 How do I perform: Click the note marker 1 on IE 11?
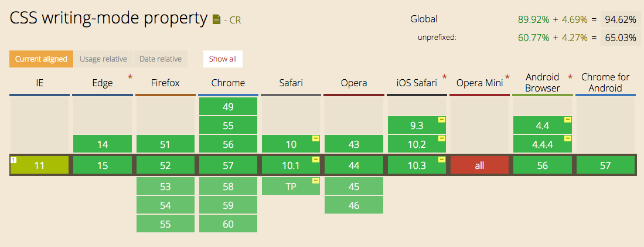[13, 160]
